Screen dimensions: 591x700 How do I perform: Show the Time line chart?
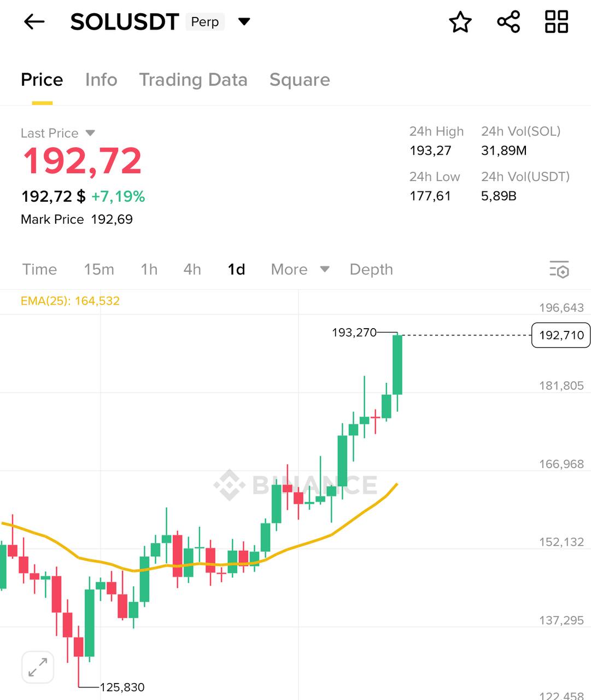pos(39,269)
